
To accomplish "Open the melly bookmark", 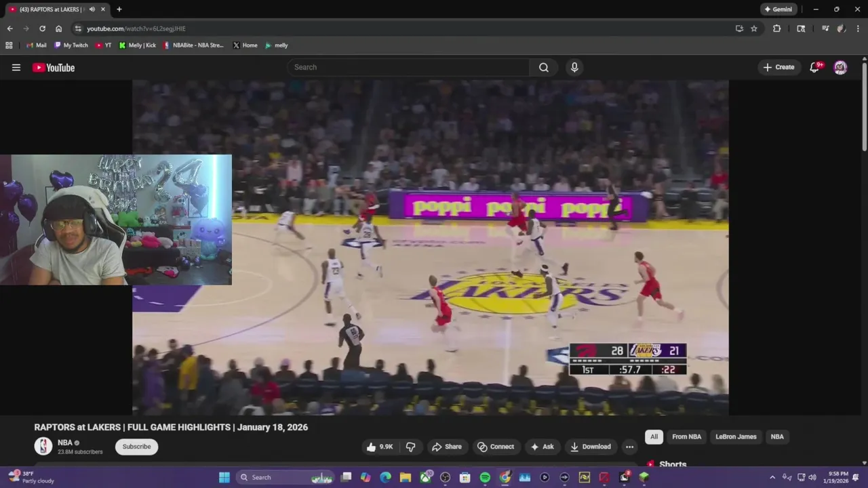I will [x=276, y=45].
